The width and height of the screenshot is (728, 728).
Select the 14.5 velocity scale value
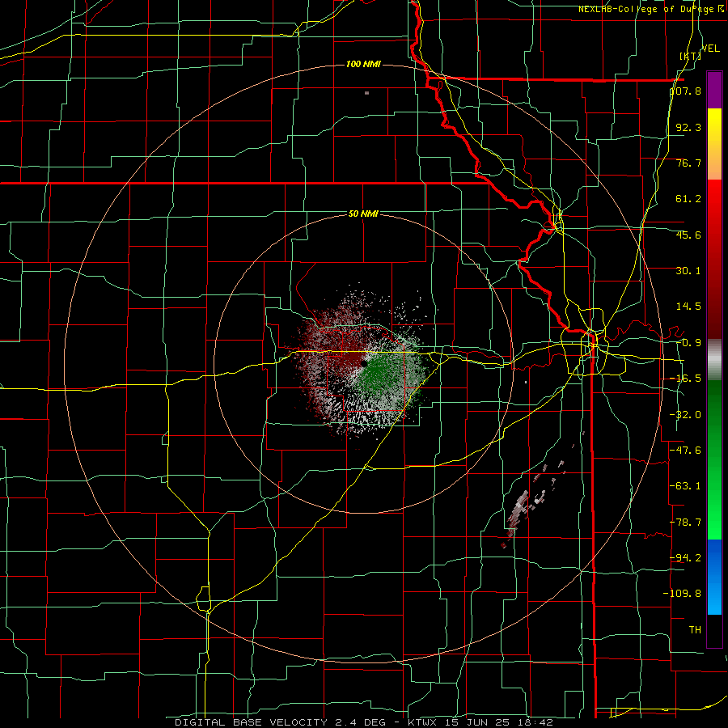pyautogui.click(x=688, y=307)
